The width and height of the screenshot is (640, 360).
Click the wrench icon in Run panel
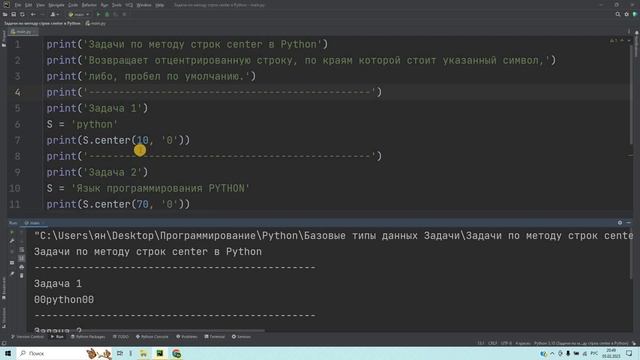[x=12, y=241]
